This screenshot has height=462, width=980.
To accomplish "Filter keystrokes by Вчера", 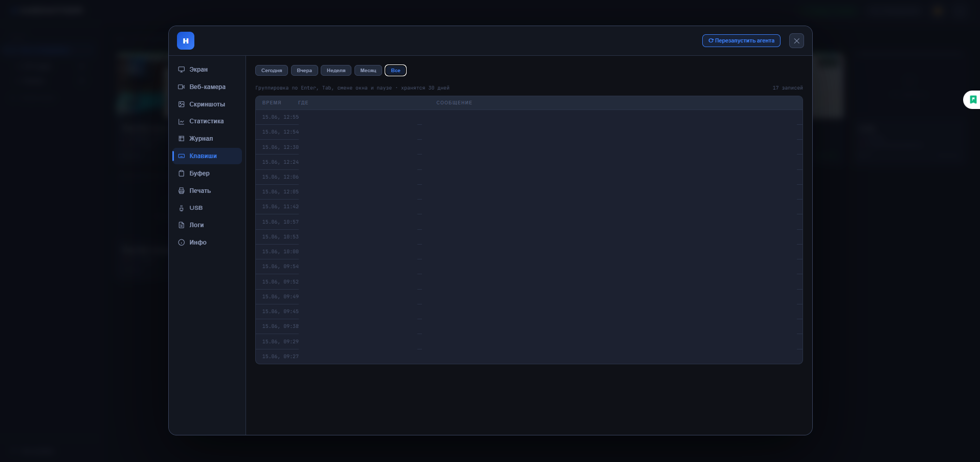I will point(304,71).
